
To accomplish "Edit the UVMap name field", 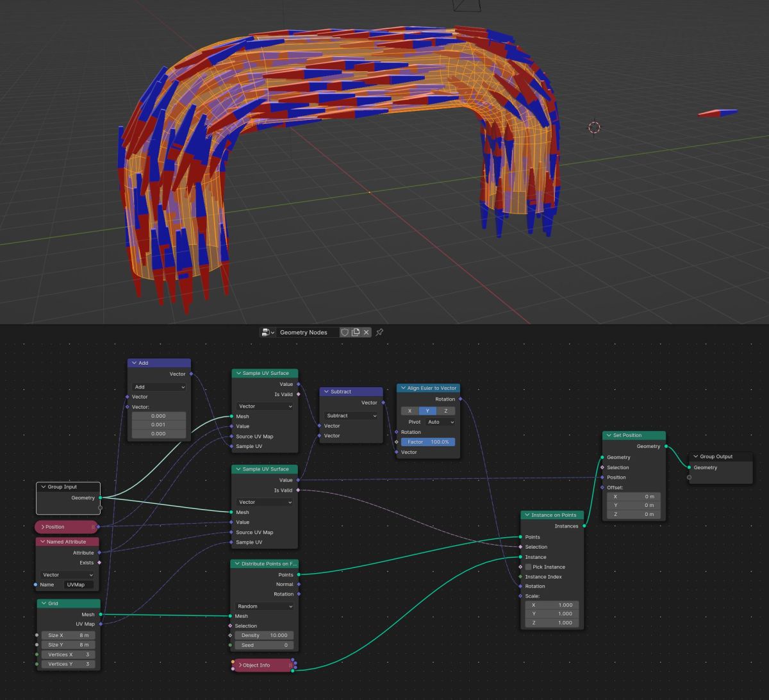I will click(x=79, y=585).
